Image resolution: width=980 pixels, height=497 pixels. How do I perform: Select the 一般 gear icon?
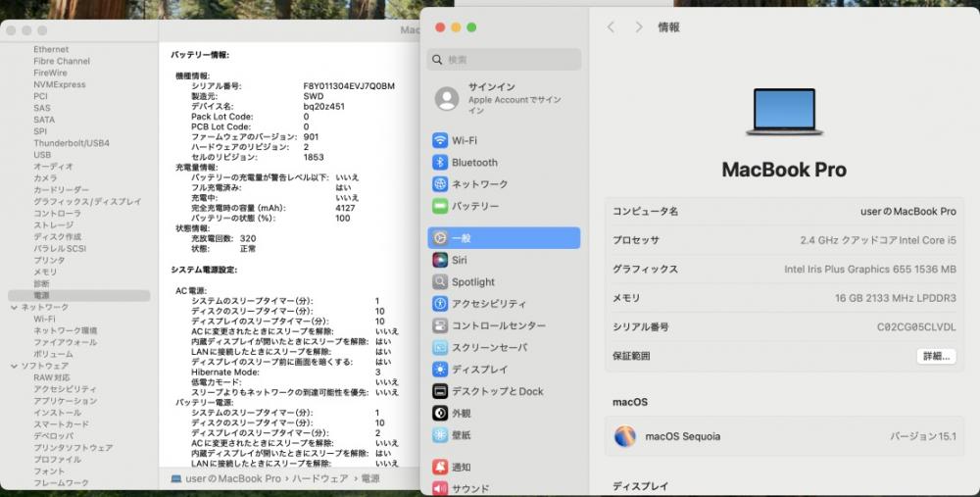pos(440,238)
